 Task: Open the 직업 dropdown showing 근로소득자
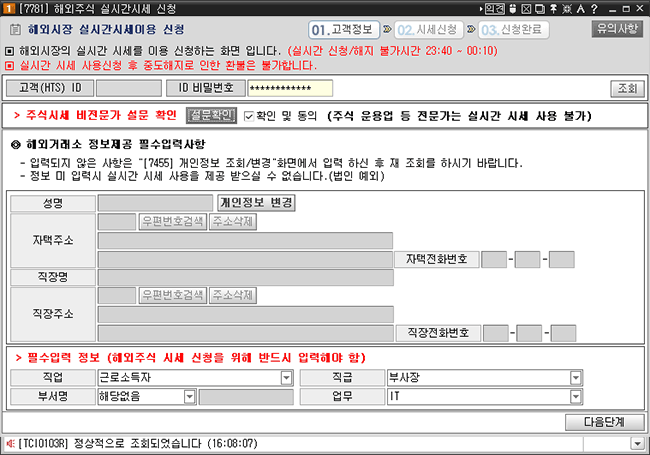pos(286,377)
